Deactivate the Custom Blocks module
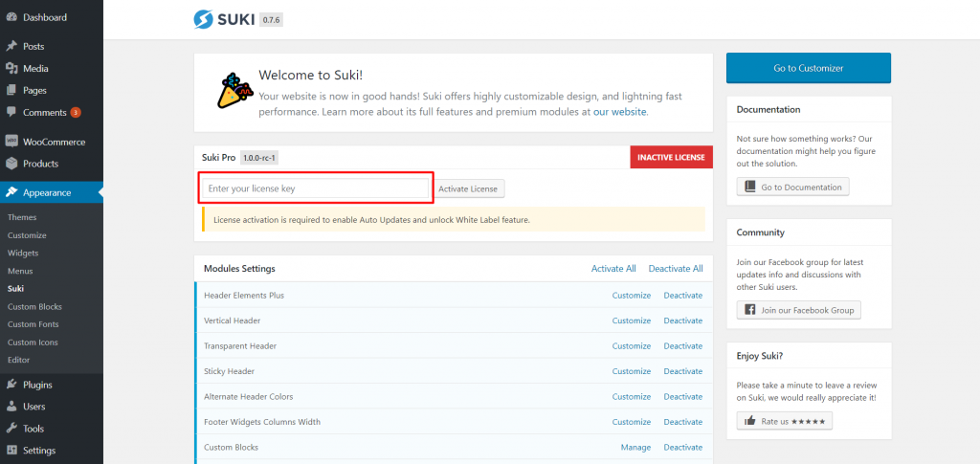The width and height of the screenshot is (980, 464). click(x=683, y=447)
